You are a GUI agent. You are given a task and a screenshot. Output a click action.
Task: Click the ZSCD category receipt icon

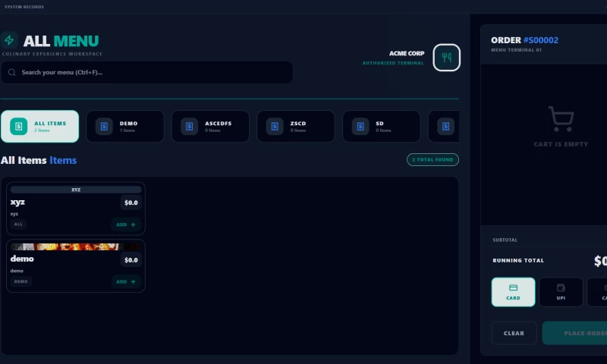click(275, 127)
